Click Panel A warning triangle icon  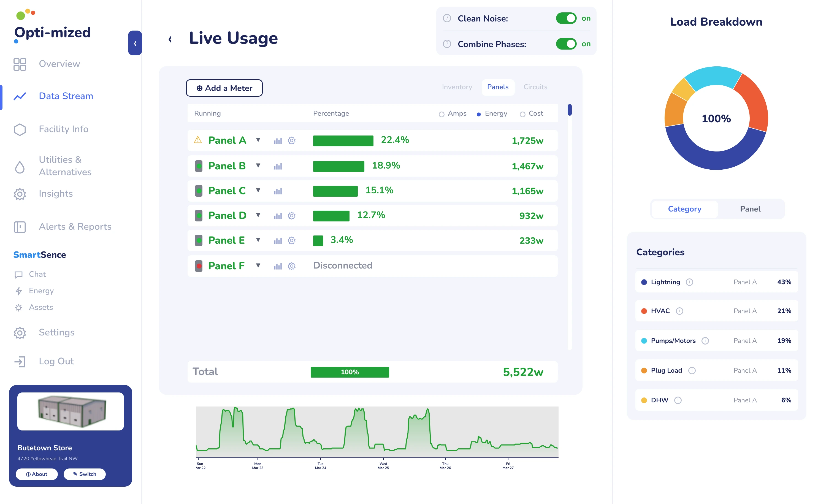click(198, 140)
